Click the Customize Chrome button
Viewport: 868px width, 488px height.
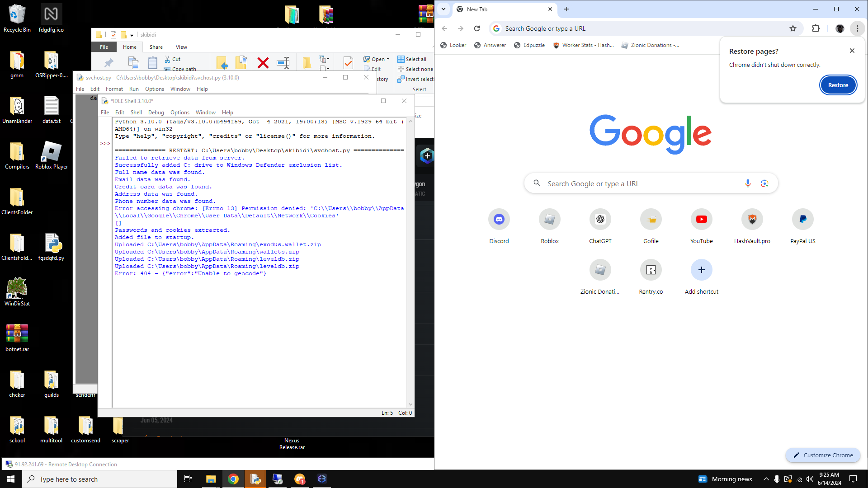pos(823,455)
